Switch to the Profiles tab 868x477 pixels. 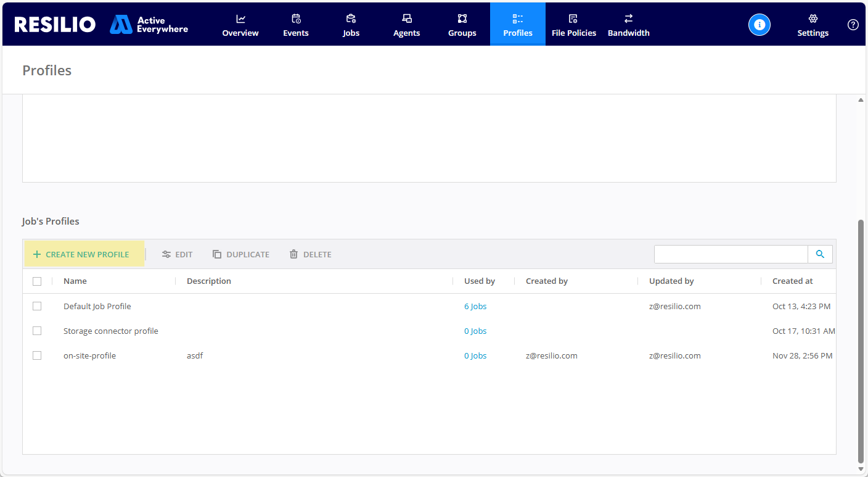pyautogui.click(x=517, y=25)
